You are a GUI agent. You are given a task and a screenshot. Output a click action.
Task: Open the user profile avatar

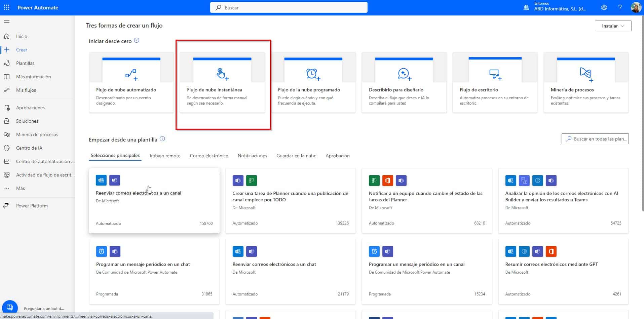tap(636, 7)
